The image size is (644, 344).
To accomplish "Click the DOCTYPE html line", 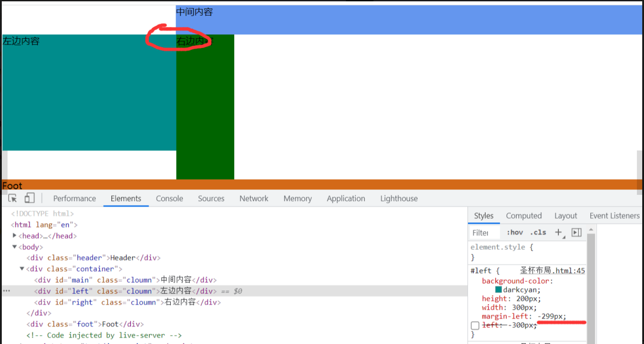I will [x=43, y=214].
